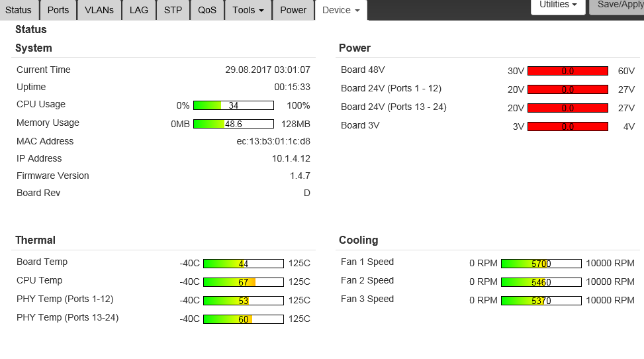Click the Board 48V voltage bar

(567, 71)
